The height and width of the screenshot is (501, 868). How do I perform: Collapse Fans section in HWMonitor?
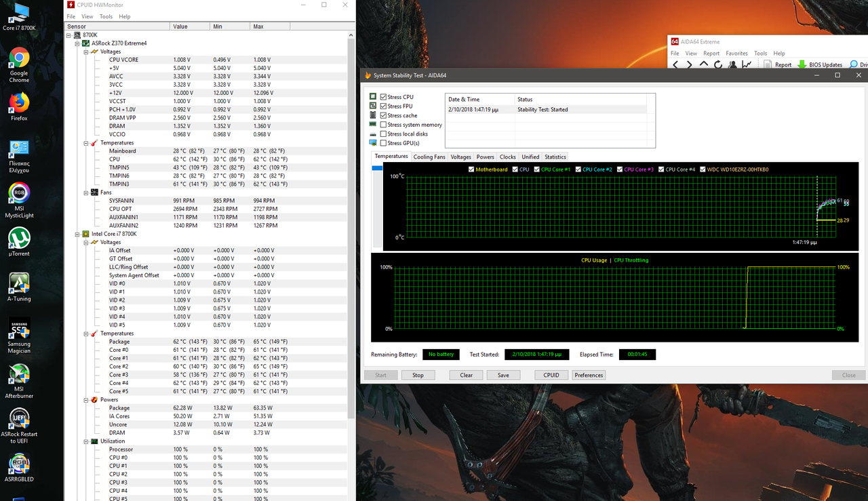tap(86, 193)
